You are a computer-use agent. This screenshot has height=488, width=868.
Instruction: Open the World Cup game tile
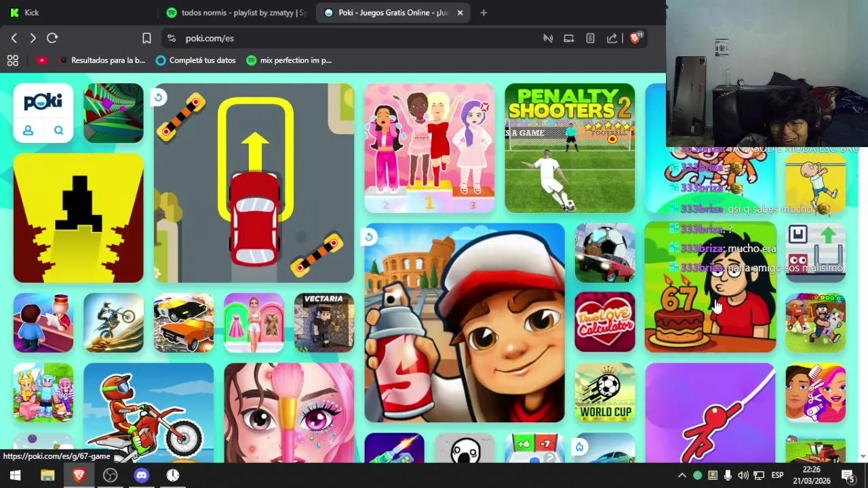605,392
